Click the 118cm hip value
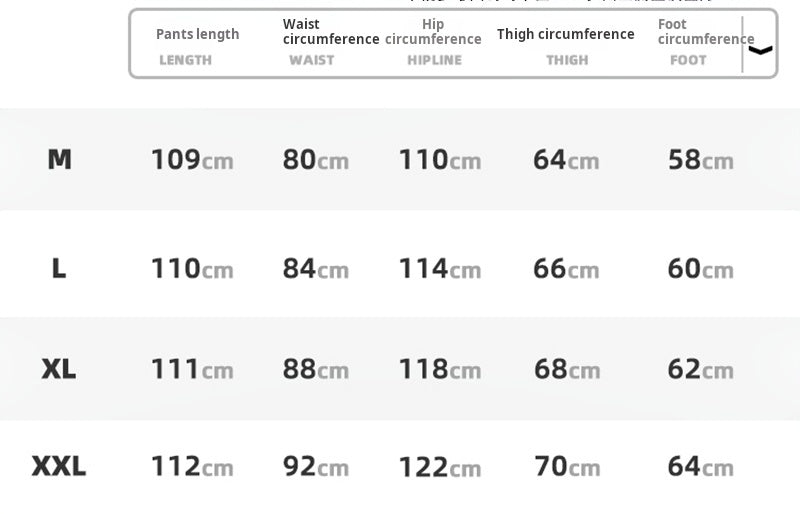800x514 pixels. click(440, 369)
